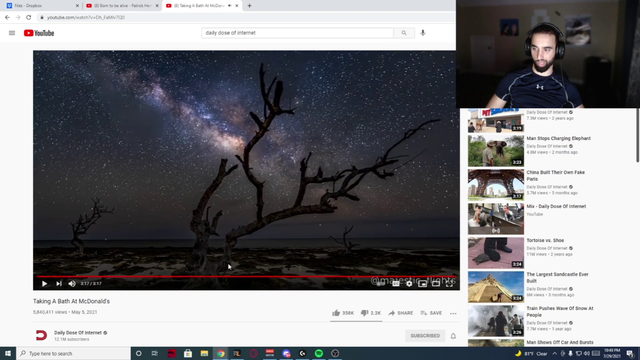Open China Built Their Own Fake Paris title
The image size is (640, 360).
[556, 176]
